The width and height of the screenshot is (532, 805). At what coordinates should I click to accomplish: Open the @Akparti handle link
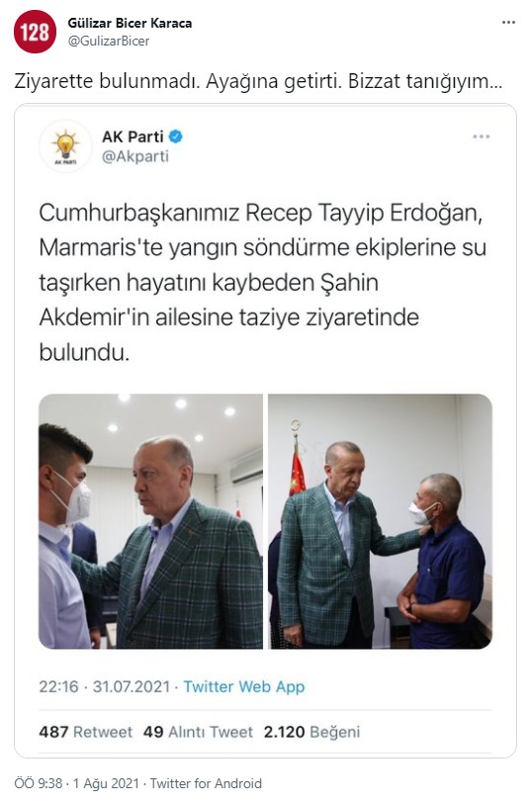(135, 156)
